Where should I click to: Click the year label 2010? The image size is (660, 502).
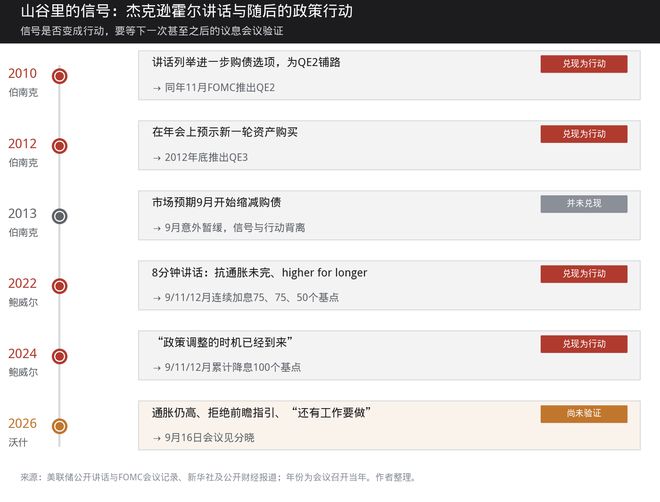[x=22, y=73]
